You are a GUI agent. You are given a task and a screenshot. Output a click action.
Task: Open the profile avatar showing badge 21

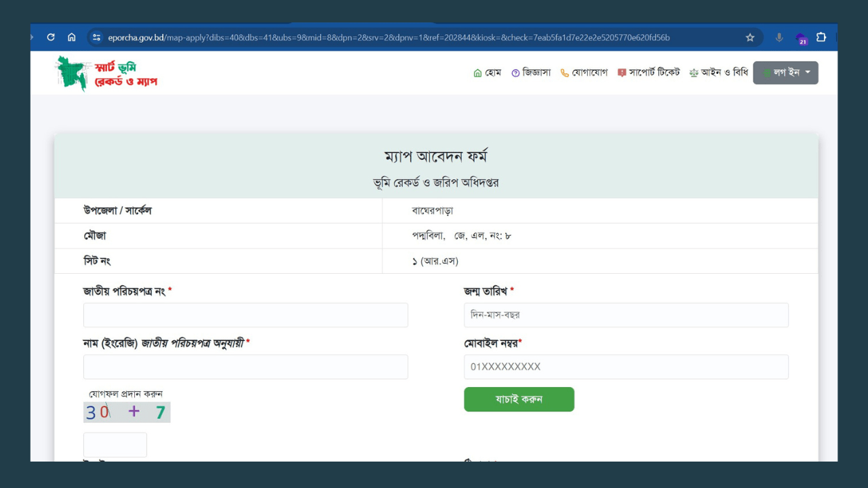[800, 38]
